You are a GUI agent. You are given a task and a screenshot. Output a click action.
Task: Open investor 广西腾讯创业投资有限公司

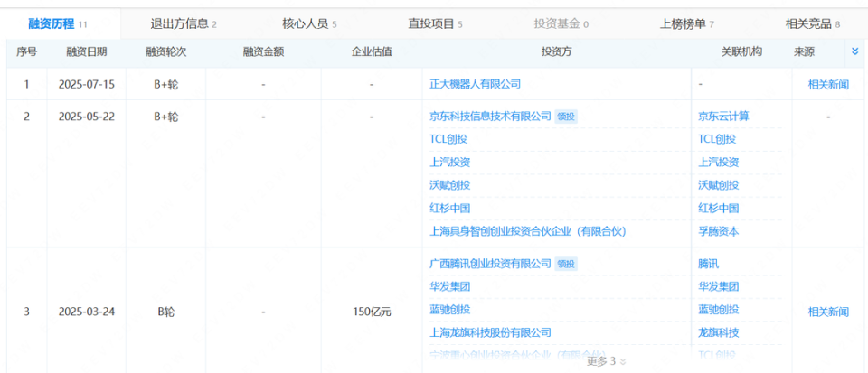(490, 264)
